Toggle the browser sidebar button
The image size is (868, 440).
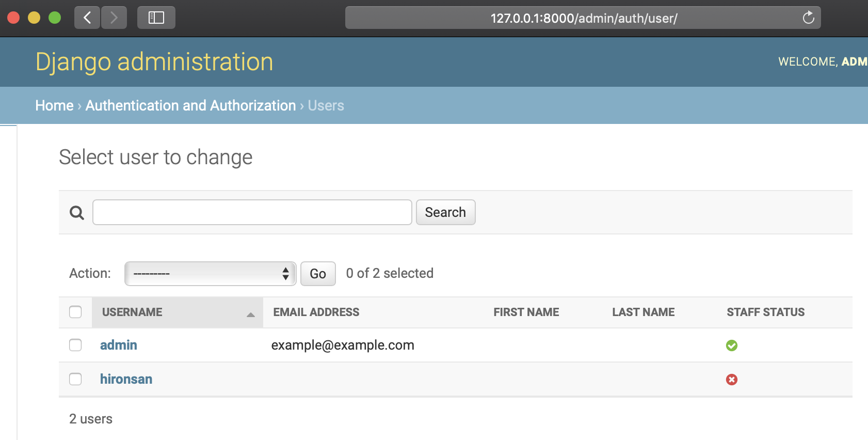[156, 18]
